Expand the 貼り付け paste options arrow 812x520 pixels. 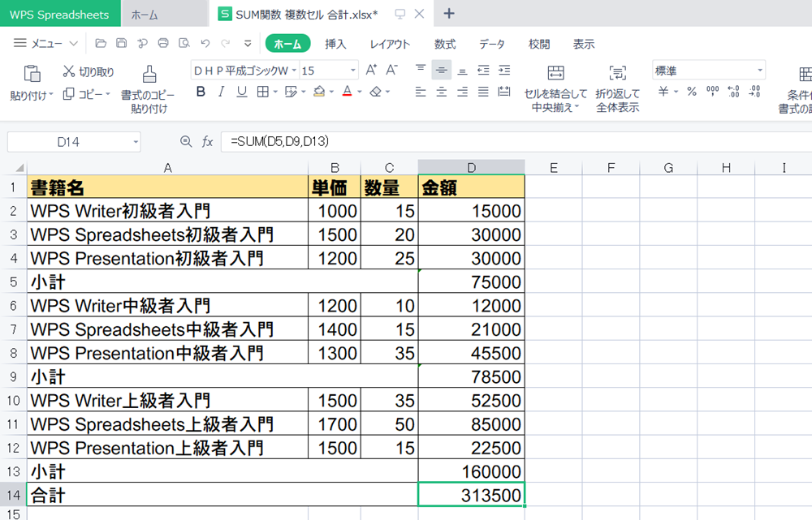pyautogui.click(x=51, y=95)
